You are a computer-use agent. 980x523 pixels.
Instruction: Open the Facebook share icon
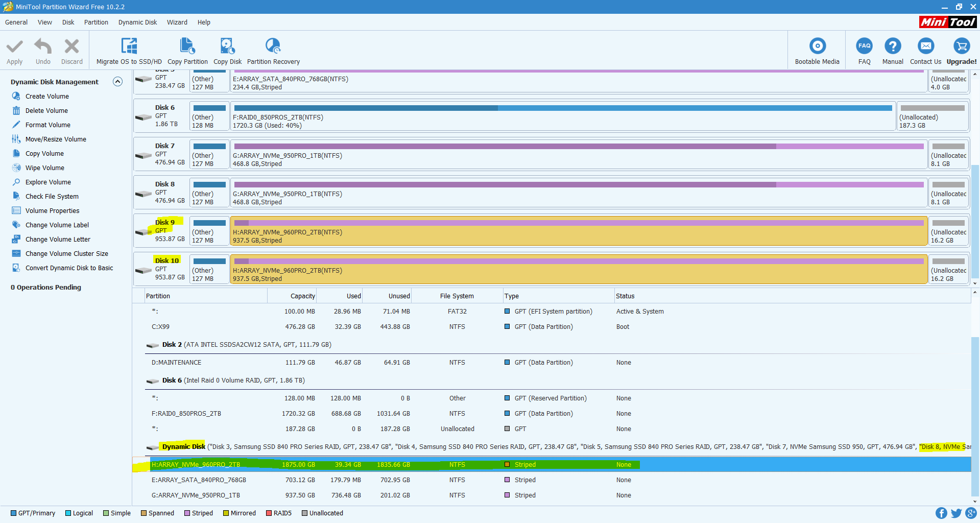[x=941, y=513]
